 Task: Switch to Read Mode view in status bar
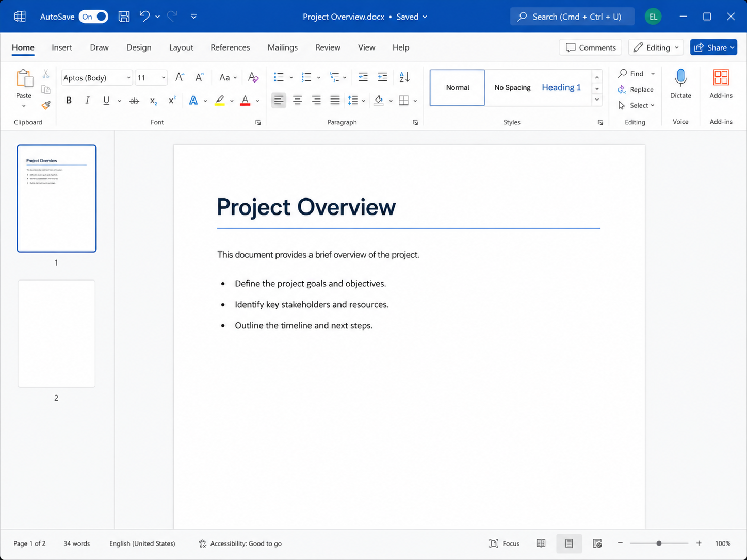tap(541, 543)
